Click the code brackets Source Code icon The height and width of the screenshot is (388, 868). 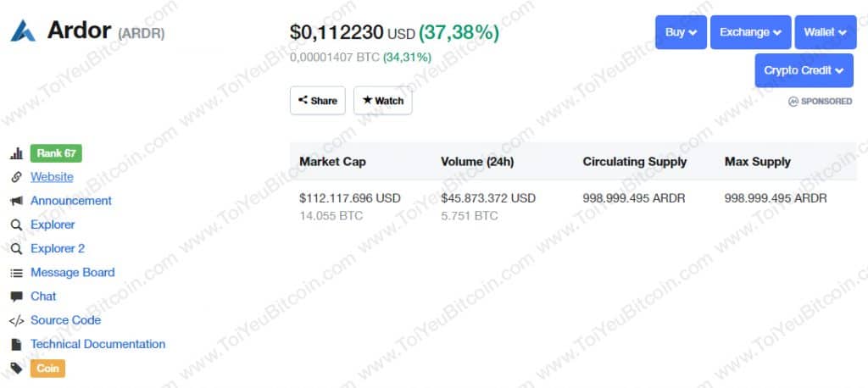[x=16, y=320]
